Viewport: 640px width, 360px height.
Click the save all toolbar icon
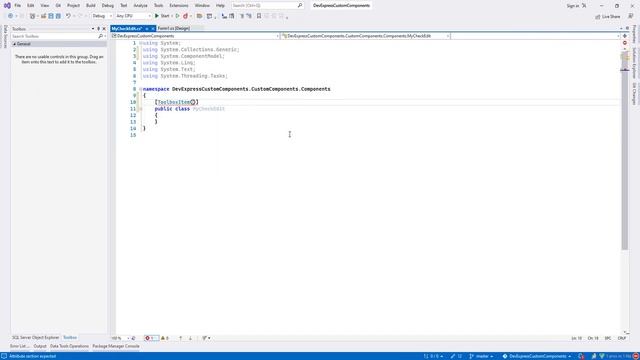pyautogui.click(x=58, y=16)
